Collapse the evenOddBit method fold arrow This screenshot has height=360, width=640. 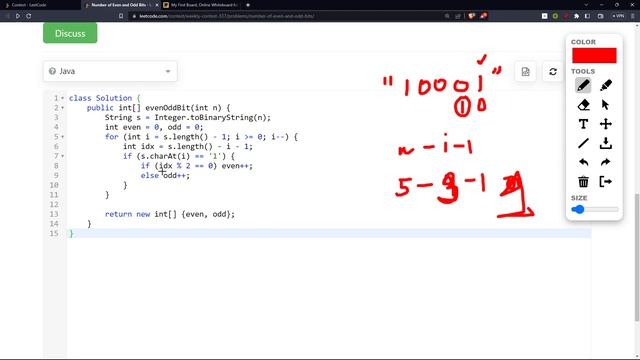click(62, 108)
